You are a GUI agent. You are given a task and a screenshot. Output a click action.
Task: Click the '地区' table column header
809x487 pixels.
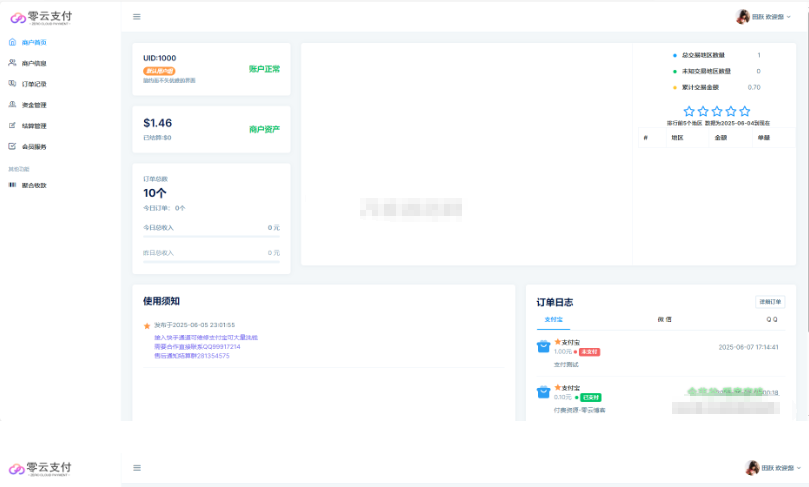point(677,138)
